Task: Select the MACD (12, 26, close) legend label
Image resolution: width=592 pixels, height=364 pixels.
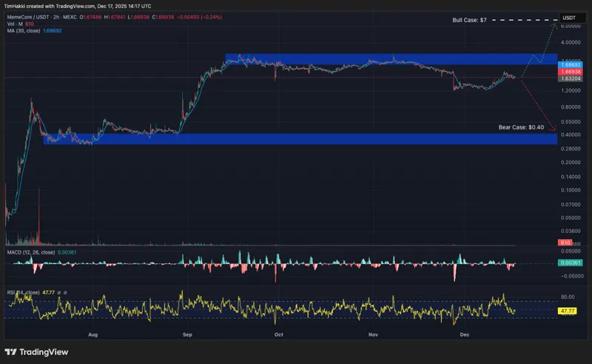Action: pyautogui.click(x=31, y=252)
